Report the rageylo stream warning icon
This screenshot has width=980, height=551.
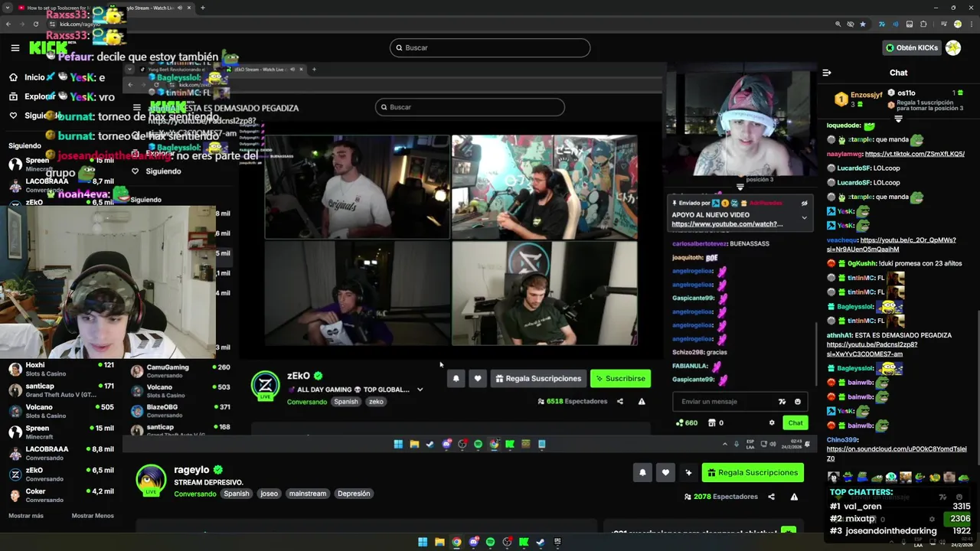pyautogui.click(x=794, y=497)
